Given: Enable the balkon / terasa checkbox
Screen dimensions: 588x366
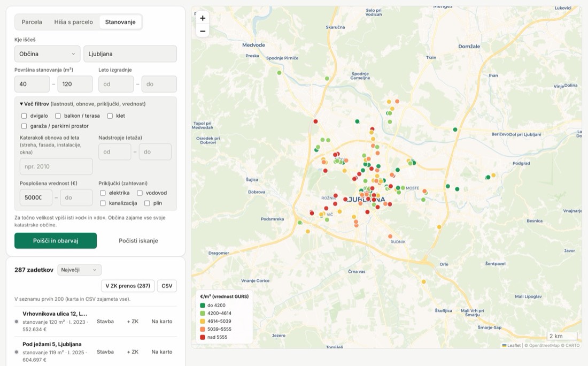Looking at the screenshot, I should point(58,116).
